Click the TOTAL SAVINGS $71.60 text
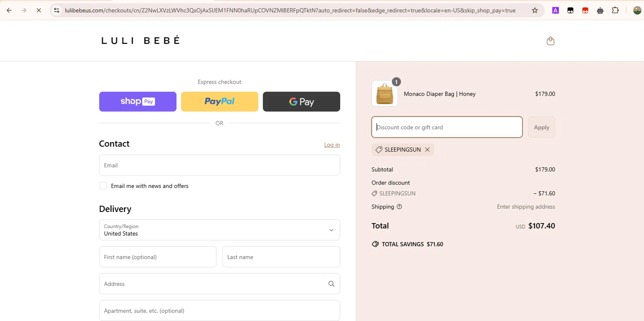644x321 pixels. (412, 244)
